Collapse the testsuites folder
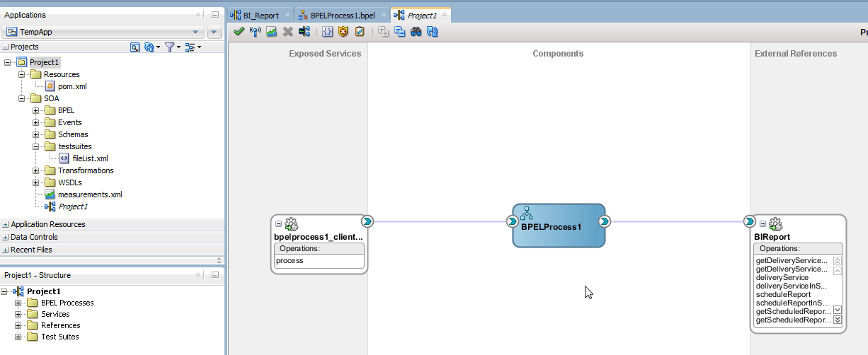The width and height of the screenshot is (868, 355). click(36, 146)
